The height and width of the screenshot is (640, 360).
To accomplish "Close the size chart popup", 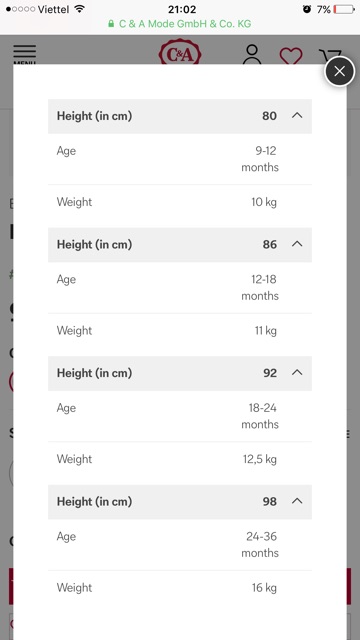I will point(340,71).
